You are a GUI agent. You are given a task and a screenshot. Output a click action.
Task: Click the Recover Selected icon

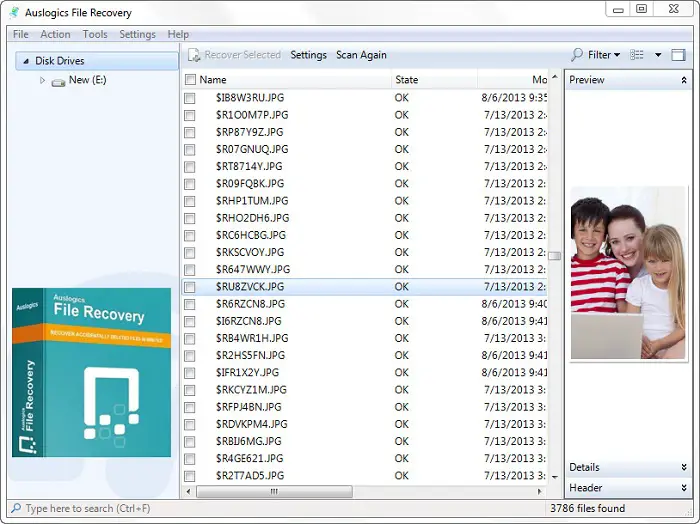click(x=194, y=55)
